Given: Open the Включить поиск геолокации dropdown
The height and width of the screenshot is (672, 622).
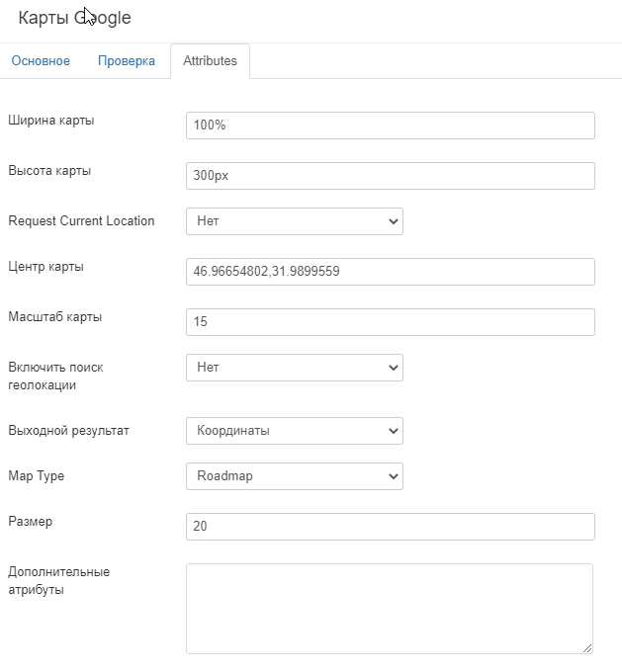Looking at the screenshot, I should 294,368.
